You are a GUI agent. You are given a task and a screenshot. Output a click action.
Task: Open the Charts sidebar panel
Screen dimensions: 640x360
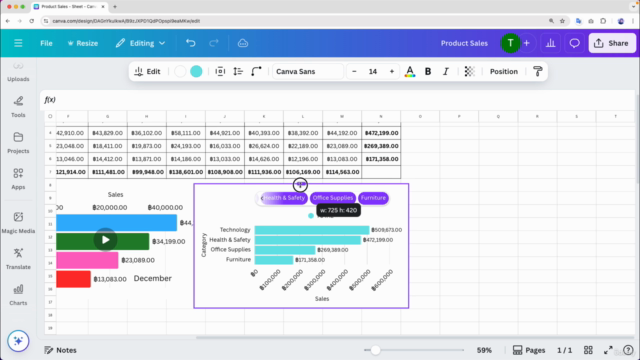(18, 295)
